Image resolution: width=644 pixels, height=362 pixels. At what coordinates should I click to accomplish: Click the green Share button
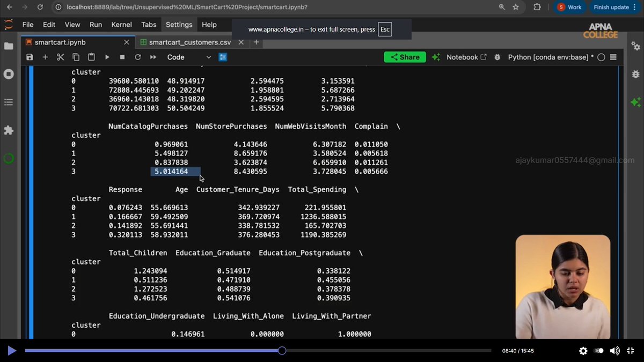click(405, 57)
